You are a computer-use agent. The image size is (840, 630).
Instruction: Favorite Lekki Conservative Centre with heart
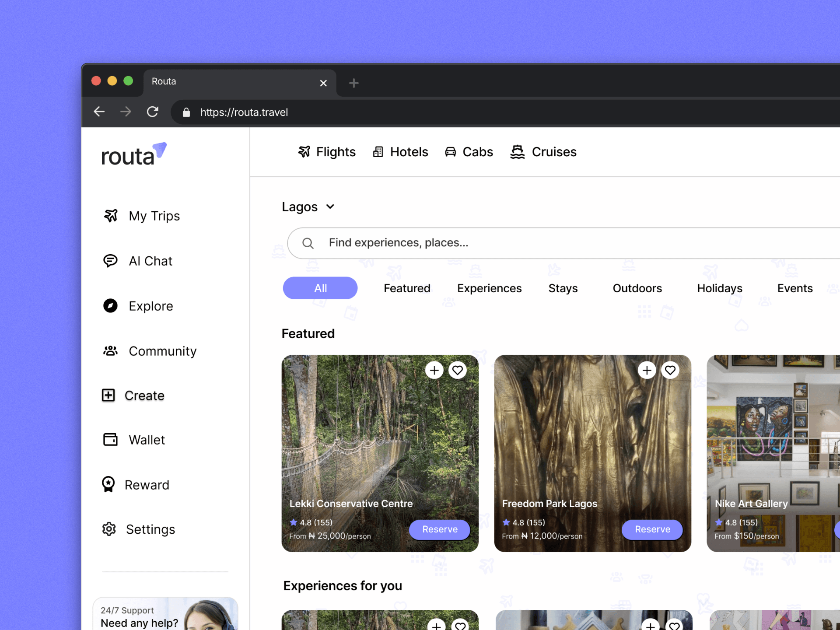click(x=458, y=371)
